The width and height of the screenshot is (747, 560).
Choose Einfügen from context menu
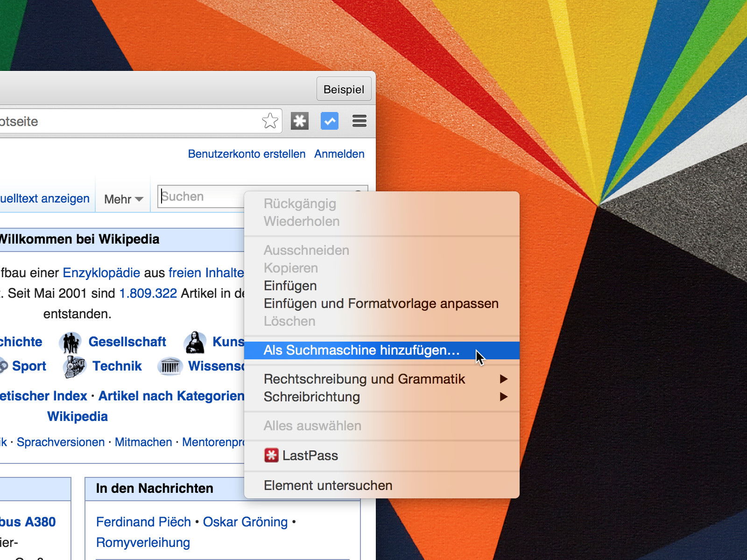[382, 286]
